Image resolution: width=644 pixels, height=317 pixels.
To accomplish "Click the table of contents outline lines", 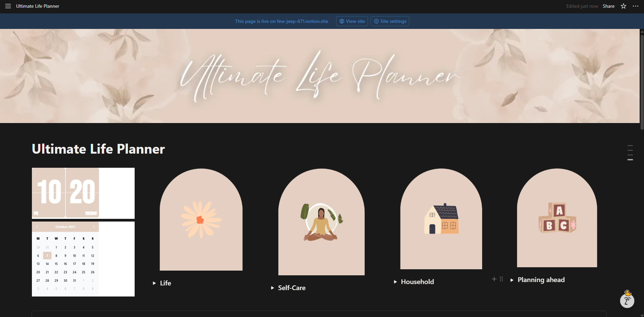I will [x=630, y=153].
